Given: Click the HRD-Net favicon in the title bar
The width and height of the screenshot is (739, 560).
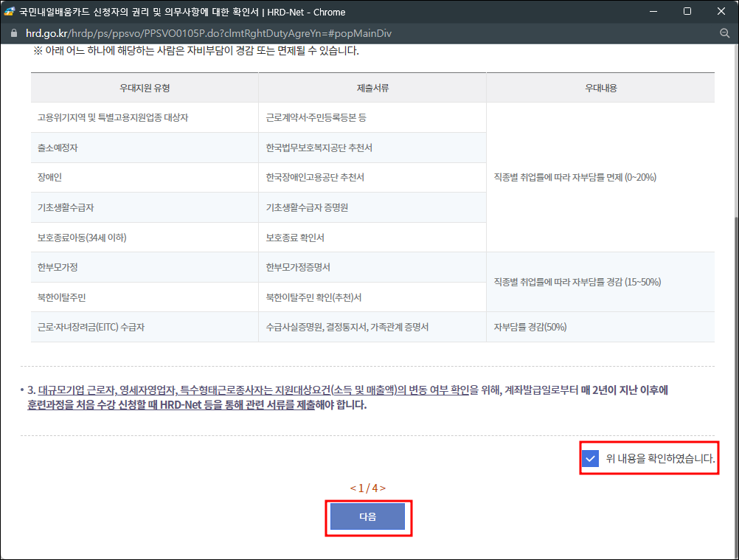Looking at the screenshot, I should 10,10.
